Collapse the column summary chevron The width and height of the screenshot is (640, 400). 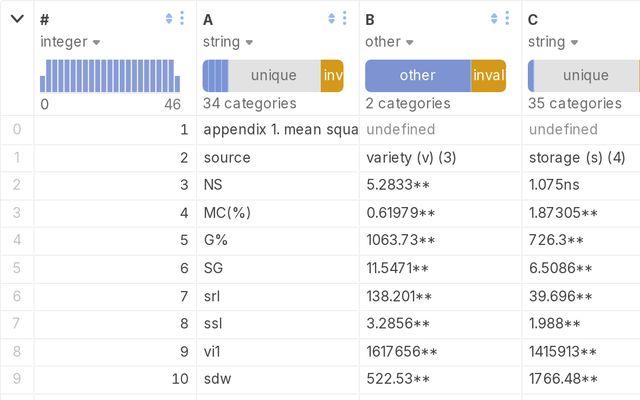pos(17,19)
